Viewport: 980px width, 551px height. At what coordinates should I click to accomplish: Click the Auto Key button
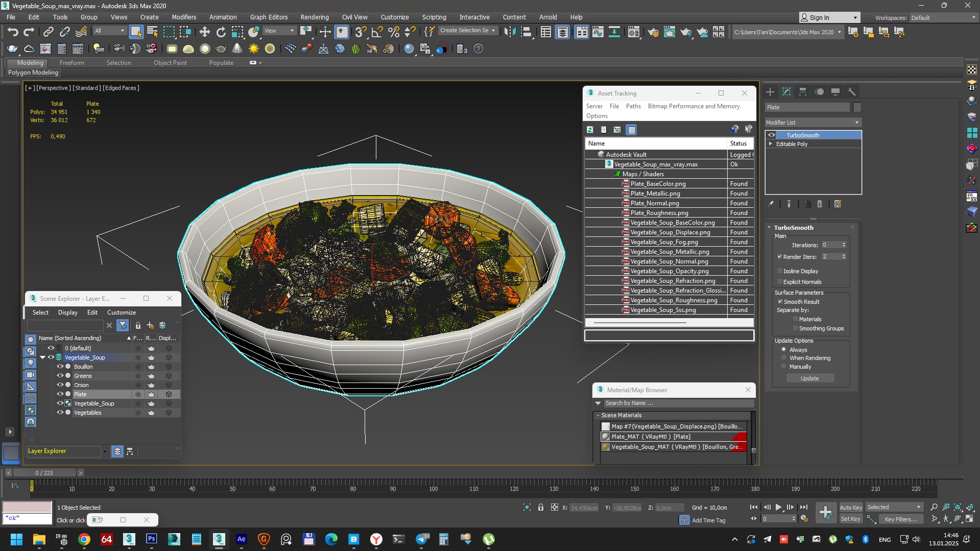point(851,508)
